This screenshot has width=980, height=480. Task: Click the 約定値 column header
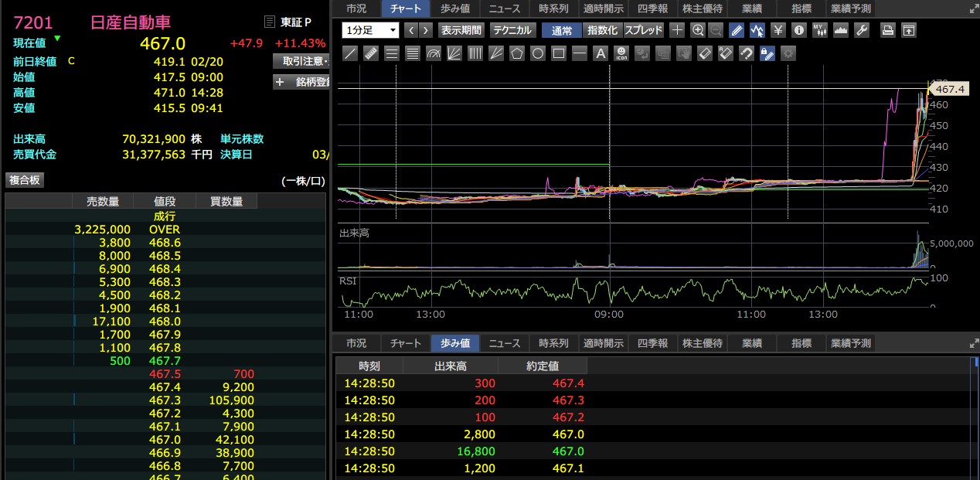[543, 366]
